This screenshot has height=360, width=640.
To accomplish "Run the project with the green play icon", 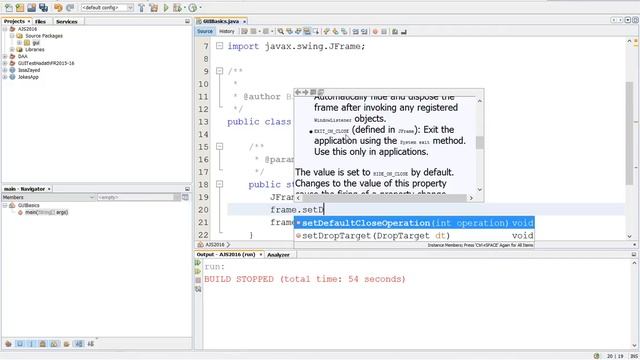I will click(166, 7).
